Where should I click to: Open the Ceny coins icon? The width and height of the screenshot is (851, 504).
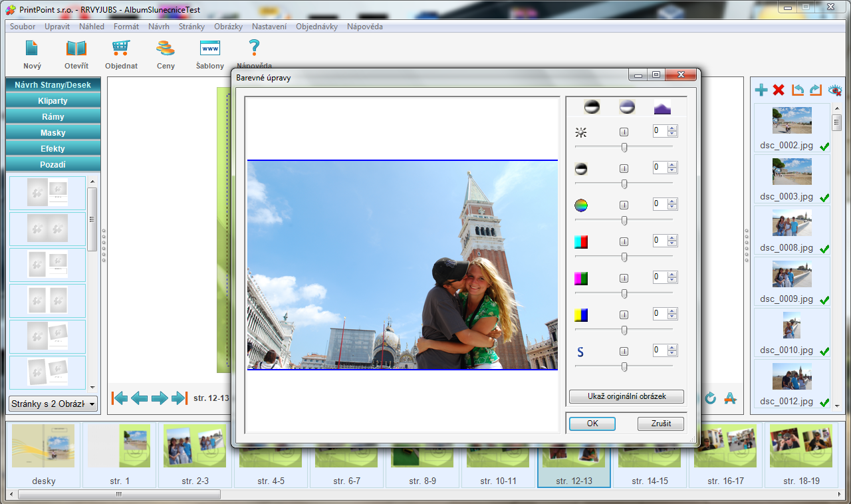click(x=166, y=49)
